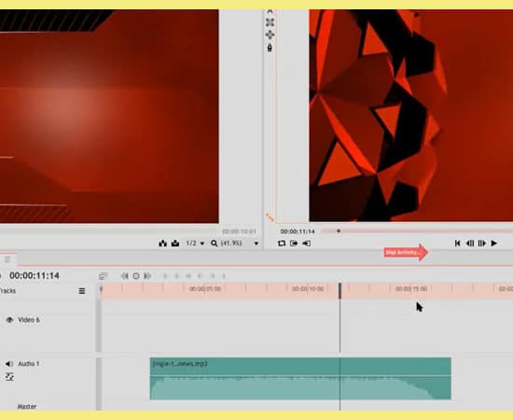Select the Video 6 track label
The width and height of the screenshot is (513, 420).
(x=29, y=320)
